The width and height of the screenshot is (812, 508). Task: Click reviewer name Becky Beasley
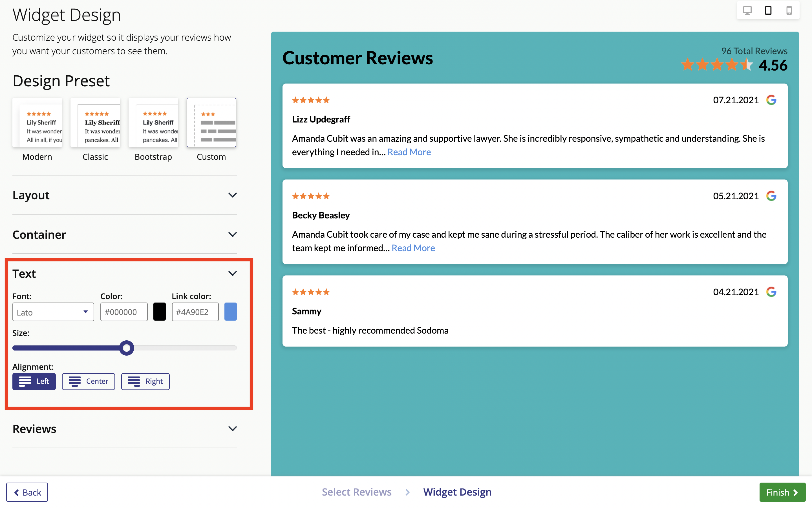click(321, 215)
